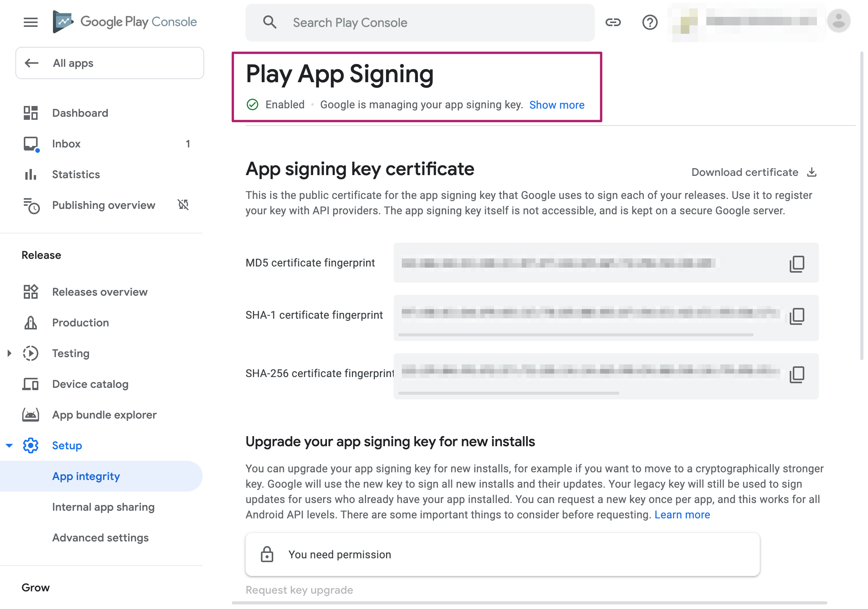Image resolution: width=868 pixels, height=609 pixels.
Task: Copy the SHA-256 certificate fingerprint
Action: pyautogui.click(x=797, y=375)
